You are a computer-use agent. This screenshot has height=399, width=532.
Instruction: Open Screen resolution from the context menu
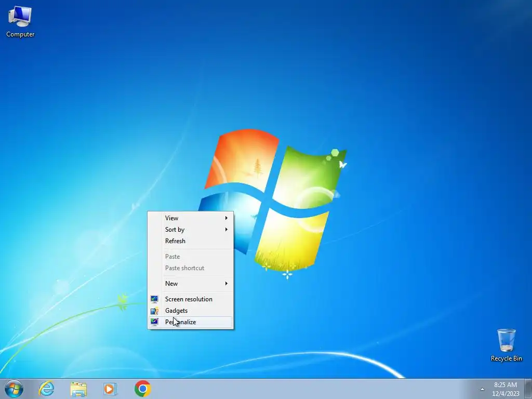(x=190, y=299)
